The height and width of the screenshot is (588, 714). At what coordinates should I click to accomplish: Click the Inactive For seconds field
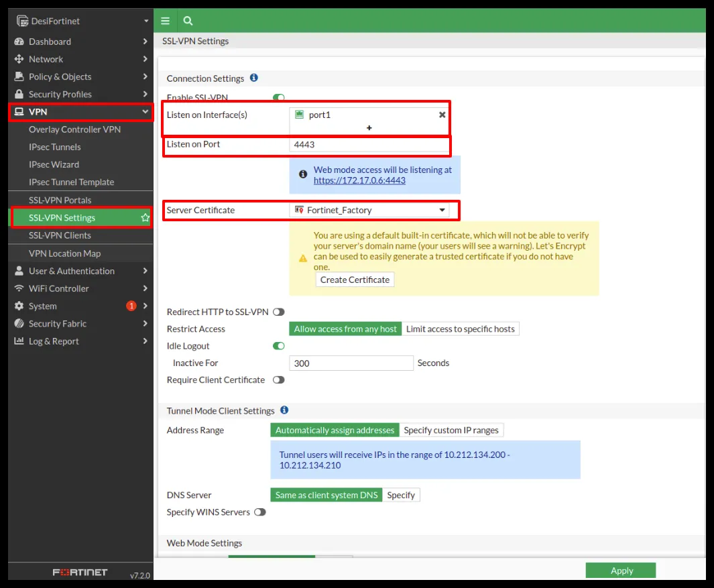pos(351,363)
